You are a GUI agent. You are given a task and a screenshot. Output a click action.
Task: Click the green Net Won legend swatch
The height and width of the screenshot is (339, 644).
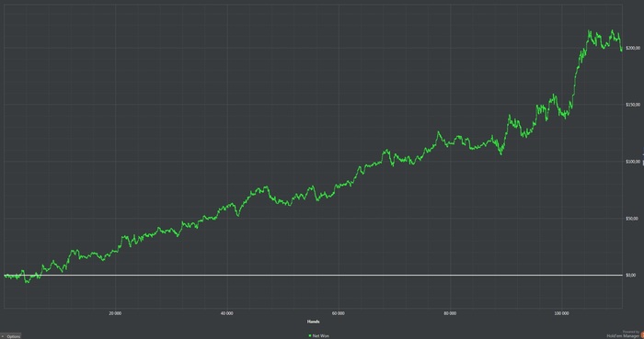click(x=310, y=335)
